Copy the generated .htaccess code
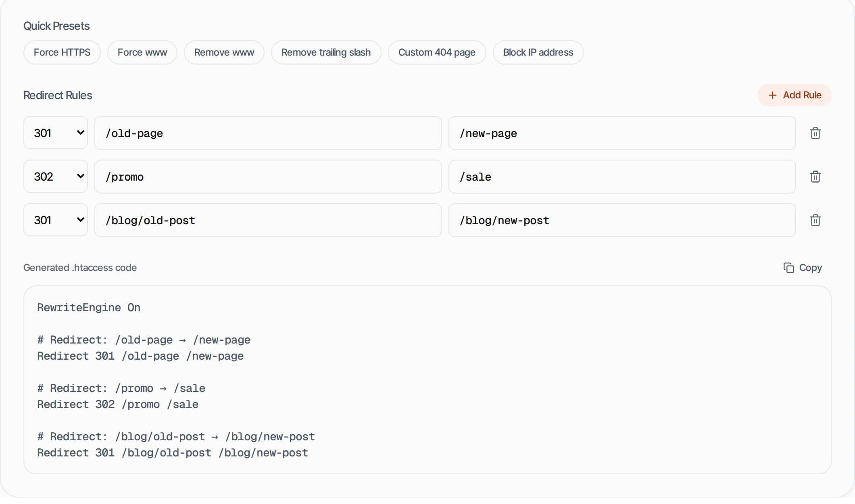Viewport: 855px width, 504px height. click(803, 268)
